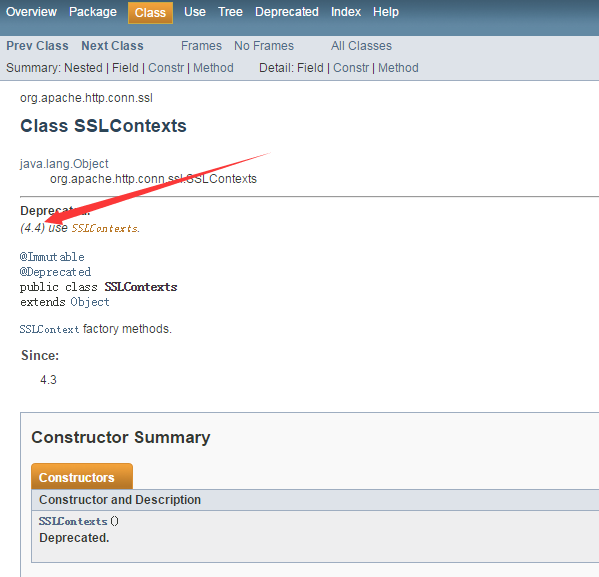View the class Tree
The height and width of the screenshot is (577, 599).
point(230,12)
